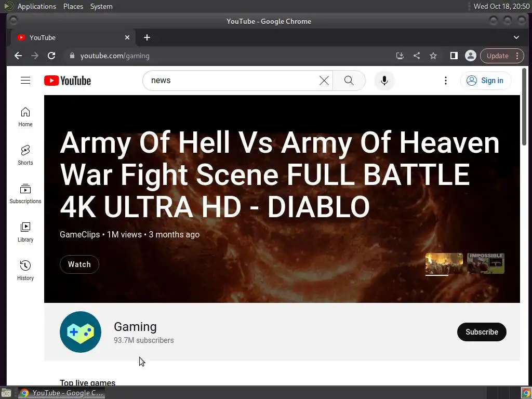Reload the page
Screen dimensions: 532x399
click(x=51, y=56)
